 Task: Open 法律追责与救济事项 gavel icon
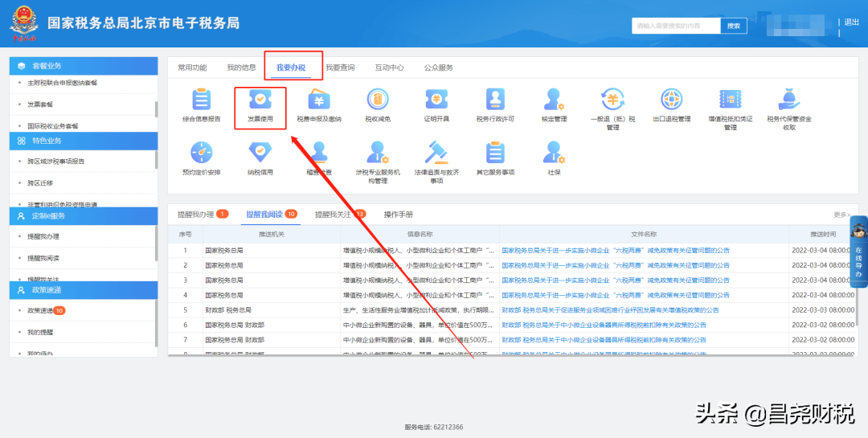[436, 153]
